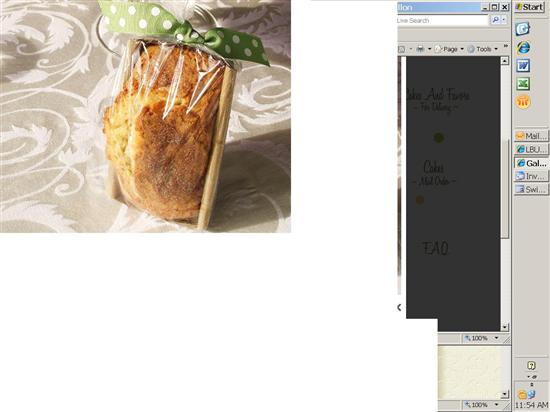Image resolution: width=550 pixels, height=412 pixels.
Task: Switch to the Gal taskbar window
Action: pos(531,163)
